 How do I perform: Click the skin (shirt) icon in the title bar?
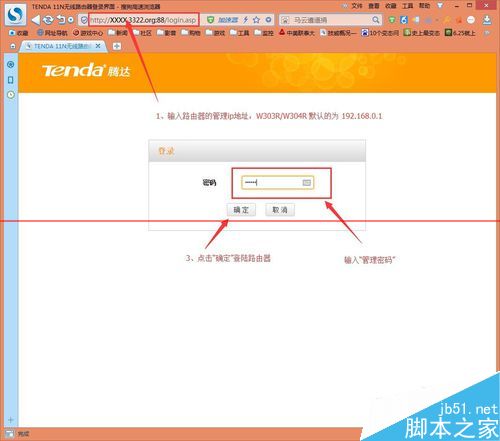coord(440,5)
